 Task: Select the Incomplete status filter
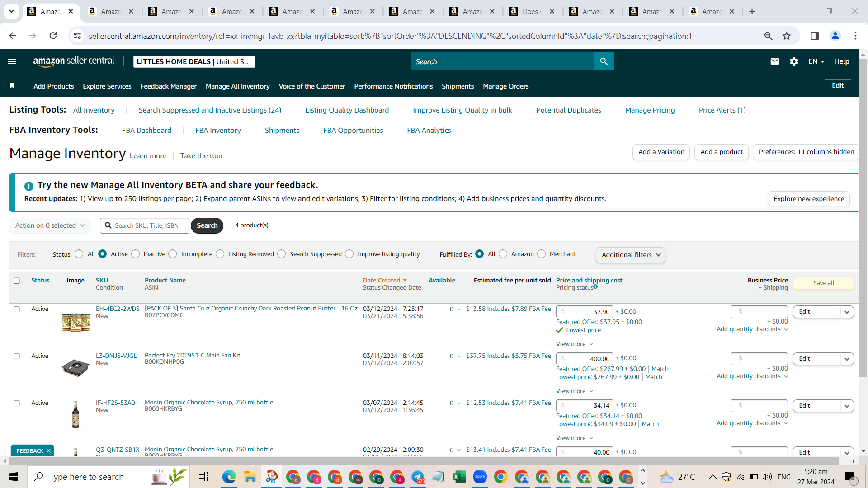pyautogui.click(x=173, y=254)
